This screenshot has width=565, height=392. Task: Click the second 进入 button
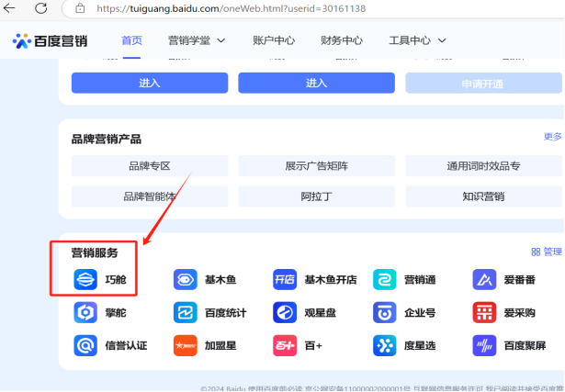tap(316, 83)
